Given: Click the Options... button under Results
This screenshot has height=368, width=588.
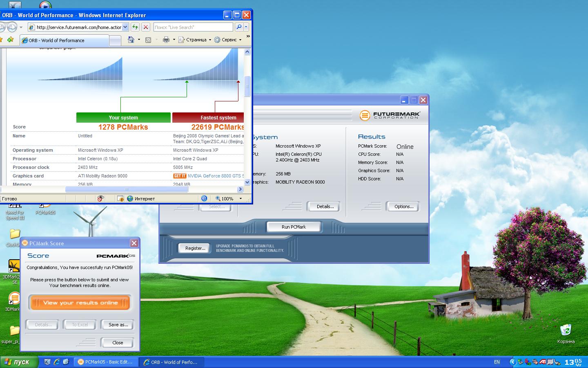Looking at the screenshot, I should click(x=404, y=206).
